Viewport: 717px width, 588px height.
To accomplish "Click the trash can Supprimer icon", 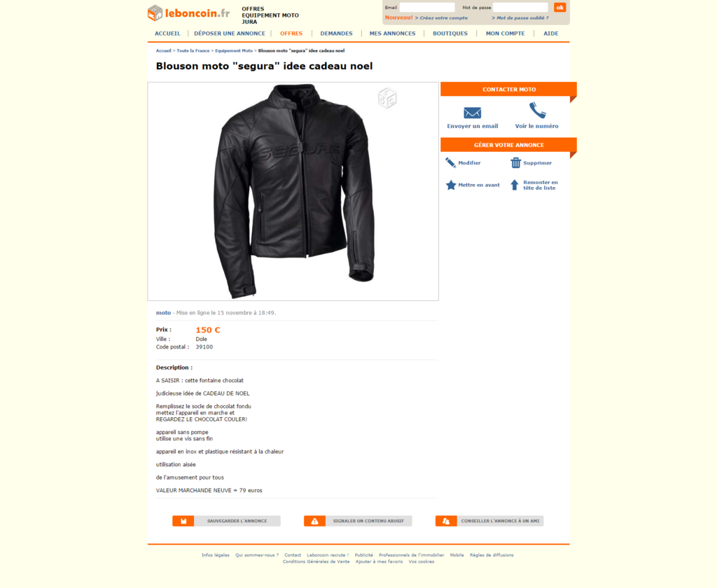I will pos(515,163).
